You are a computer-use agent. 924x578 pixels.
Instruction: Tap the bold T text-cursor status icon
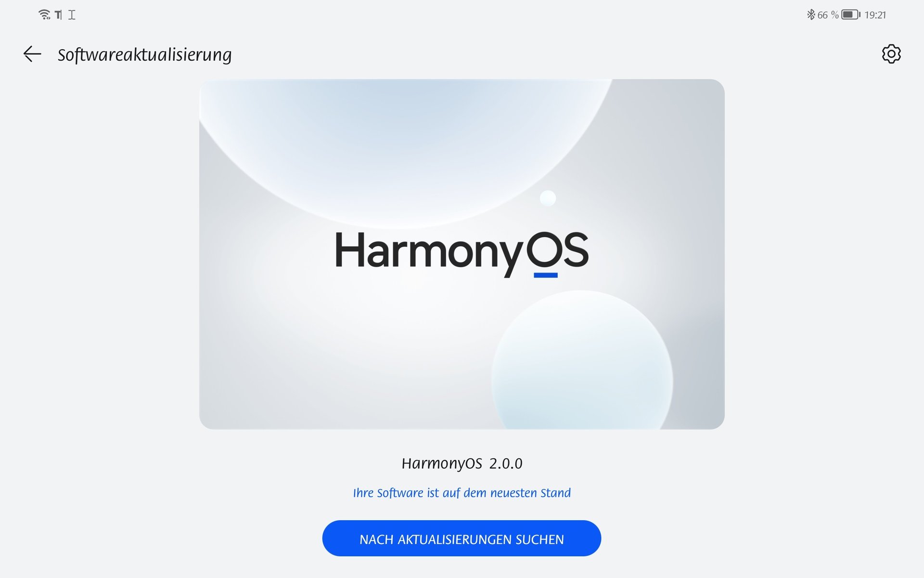[58, 15]
